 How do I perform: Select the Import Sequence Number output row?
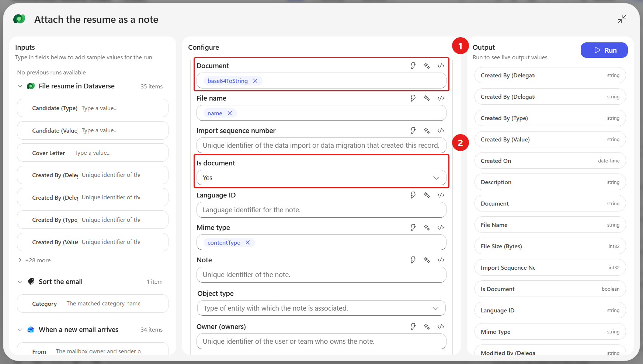pos(550,267)
